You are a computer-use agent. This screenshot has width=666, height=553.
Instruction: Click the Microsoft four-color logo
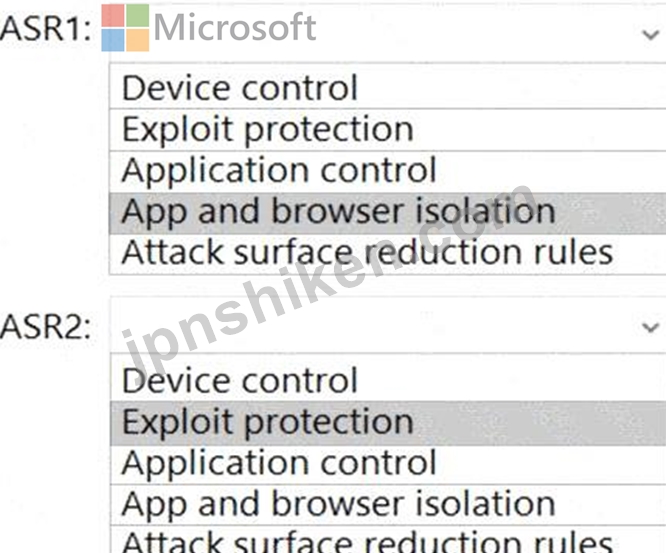(x=125, y=27)
